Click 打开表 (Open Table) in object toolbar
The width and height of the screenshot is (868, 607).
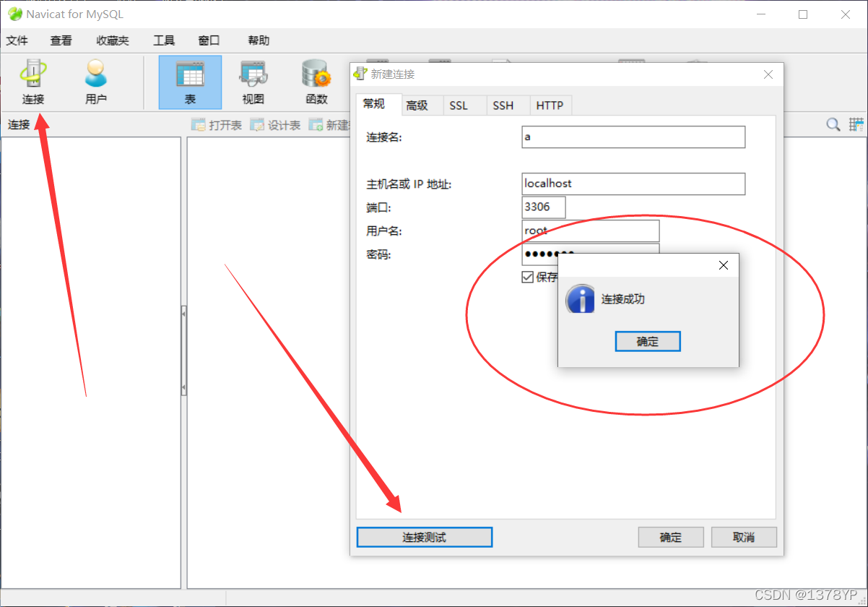(217, 125)
